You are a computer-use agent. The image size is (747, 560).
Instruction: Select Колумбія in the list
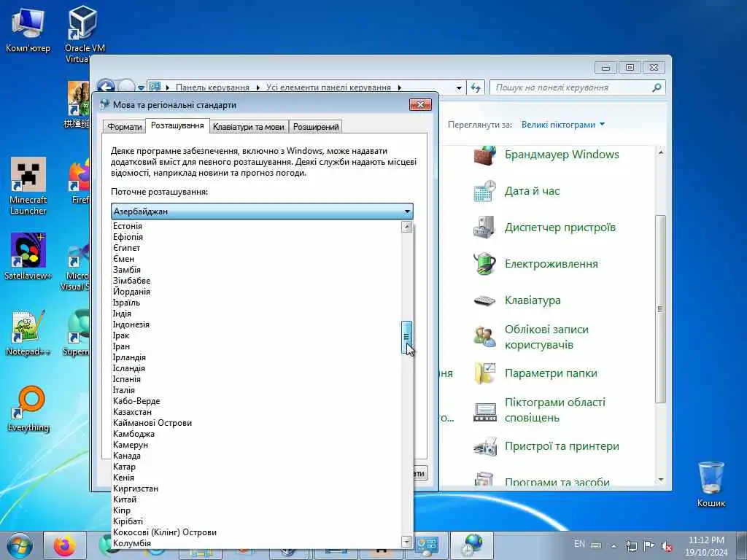(x=257, y=543)
